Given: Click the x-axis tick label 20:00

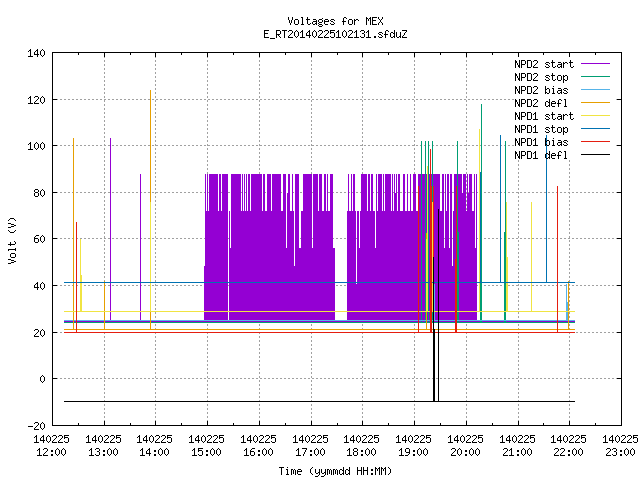Looking at the screenshot, I should [465, 453].
